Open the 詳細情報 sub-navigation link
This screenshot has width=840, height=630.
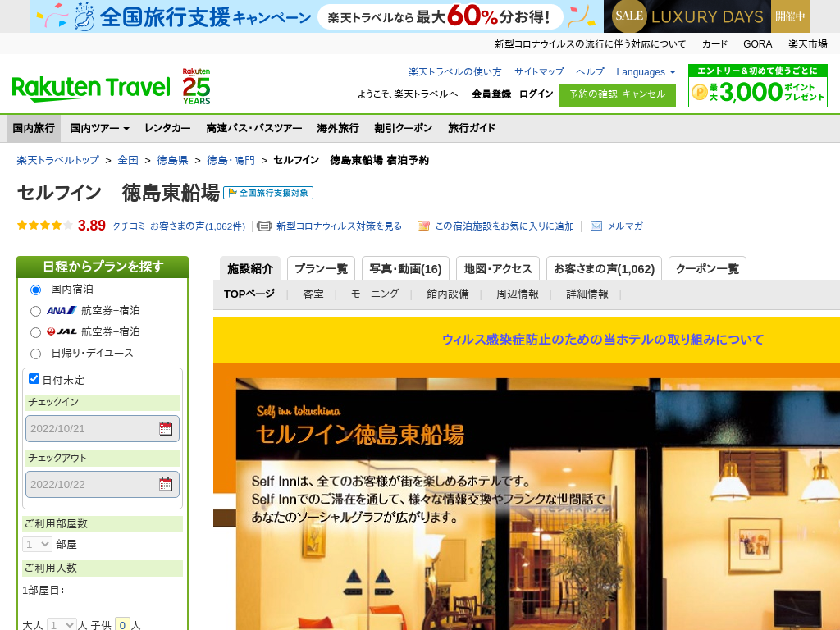(x=587, y=294)
